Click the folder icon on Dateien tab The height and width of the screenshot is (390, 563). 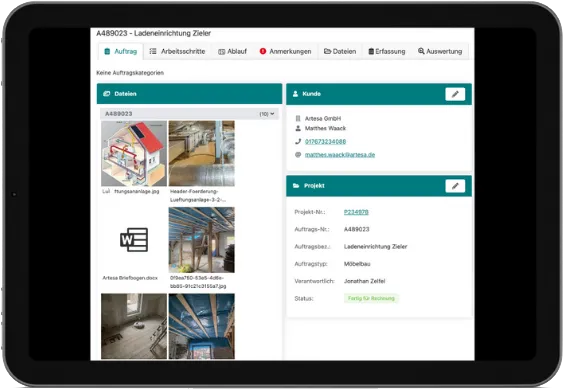pos(327,51)
